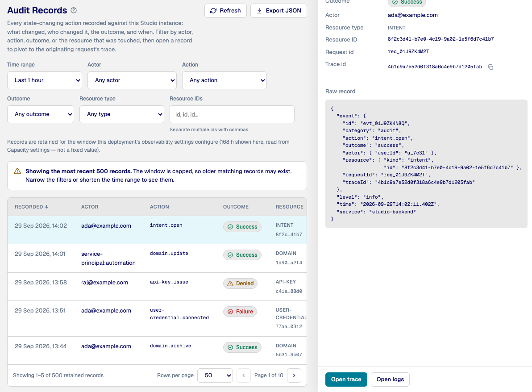The image size is (532, 392).
Task: Click the Request id value req_01J9ZK4M2T
Action: coord(408,52)
